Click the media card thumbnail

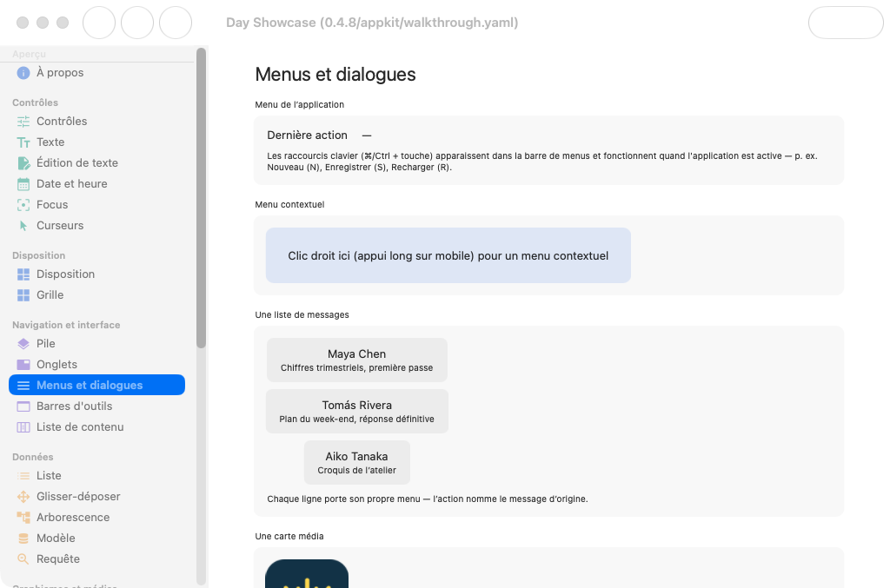pos(307,574)
